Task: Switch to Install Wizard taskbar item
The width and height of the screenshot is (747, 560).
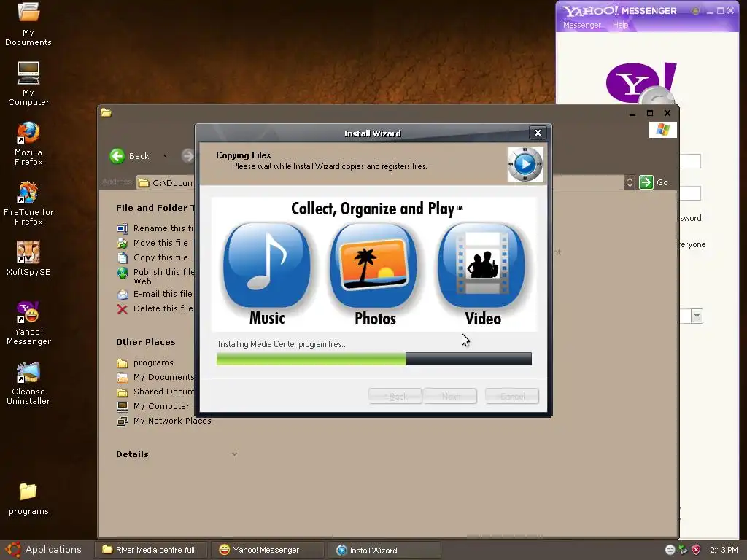Action: (384, 550)
